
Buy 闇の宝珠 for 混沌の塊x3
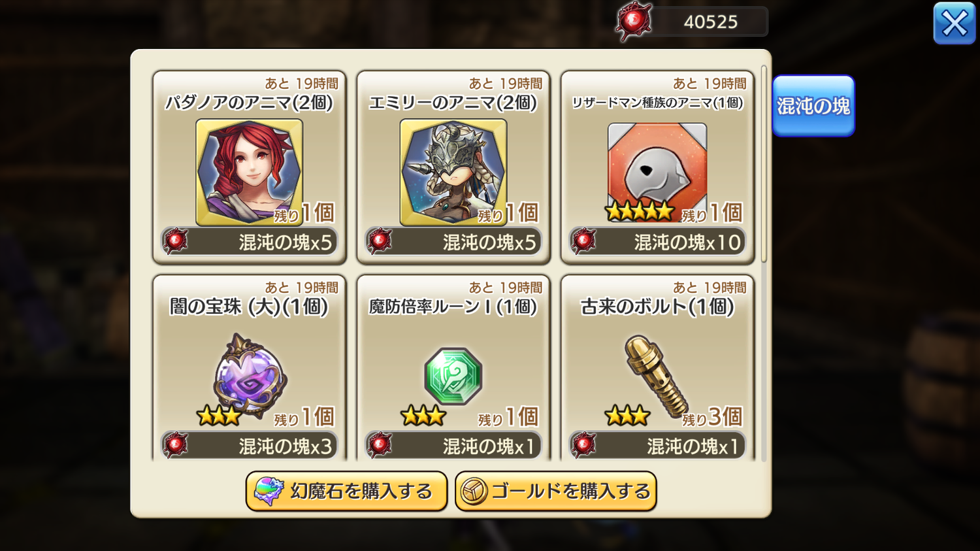click(249, 446)
